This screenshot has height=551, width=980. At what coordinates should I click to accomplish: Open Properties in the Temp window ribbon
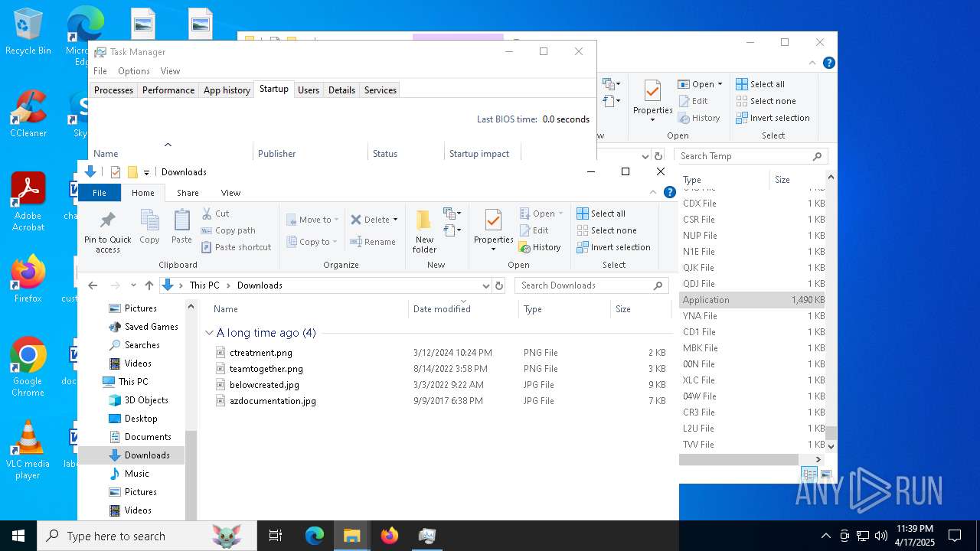[652, 100]
